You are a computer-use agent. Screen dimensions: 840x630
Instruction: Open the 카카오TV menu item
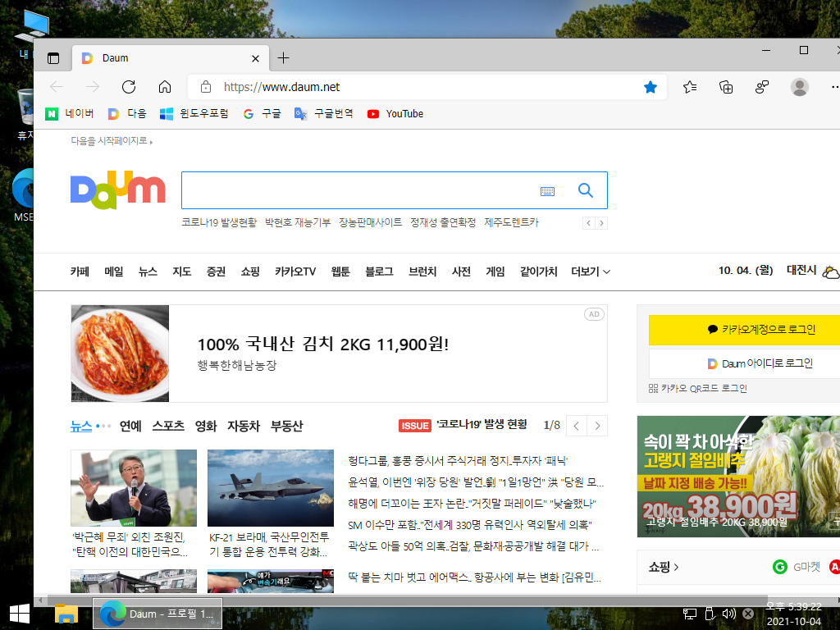pyautogui.click(x=295, y=272)
